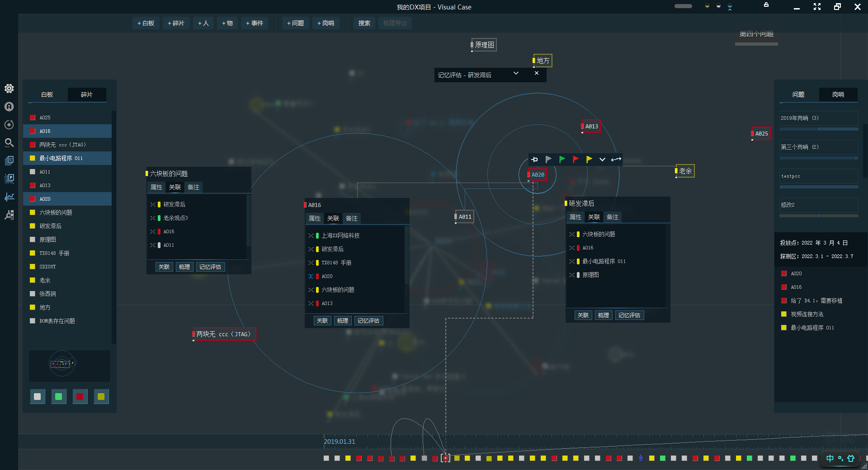Click the yellow flag in A020 toolbar
The height and width of the screenshot is (470, 868).
tap(589, 160)
